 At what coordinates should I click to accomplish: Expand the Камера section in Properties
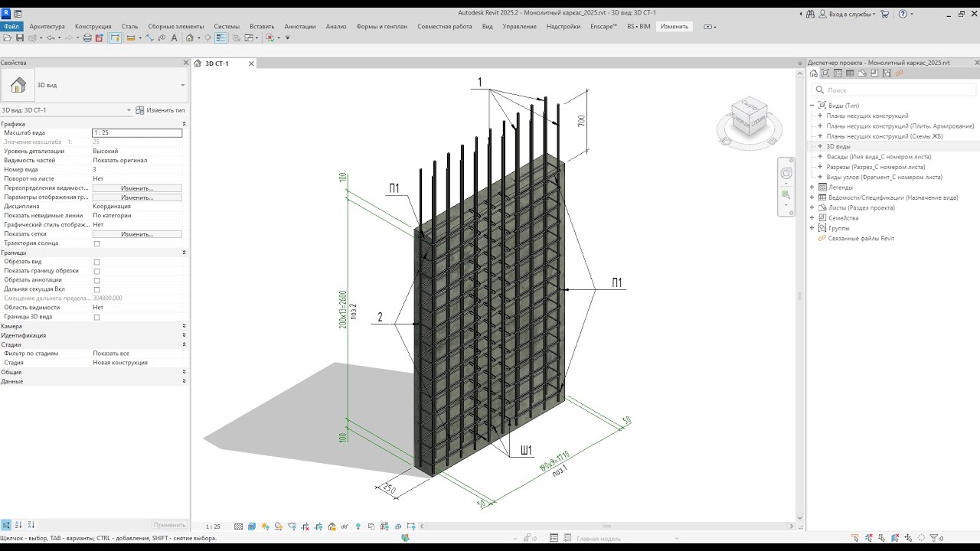184,326
